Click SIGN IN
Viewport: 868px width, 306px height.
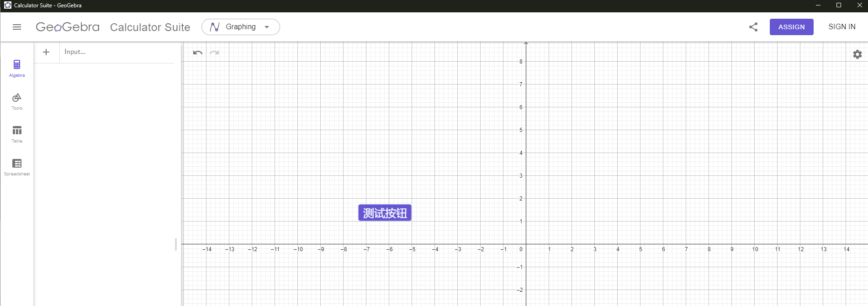[842, 27]
